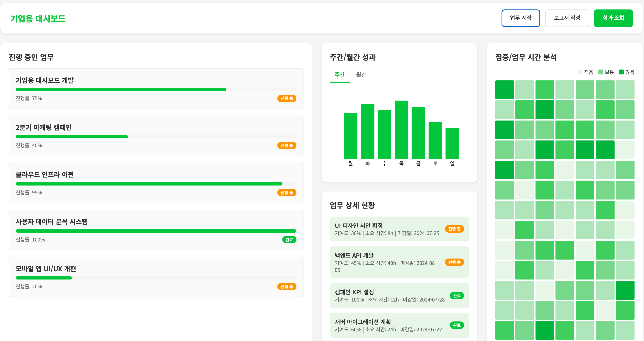644x341 pixels.
Task: Open 성과 조회 in the header
Action: point(613,18)
